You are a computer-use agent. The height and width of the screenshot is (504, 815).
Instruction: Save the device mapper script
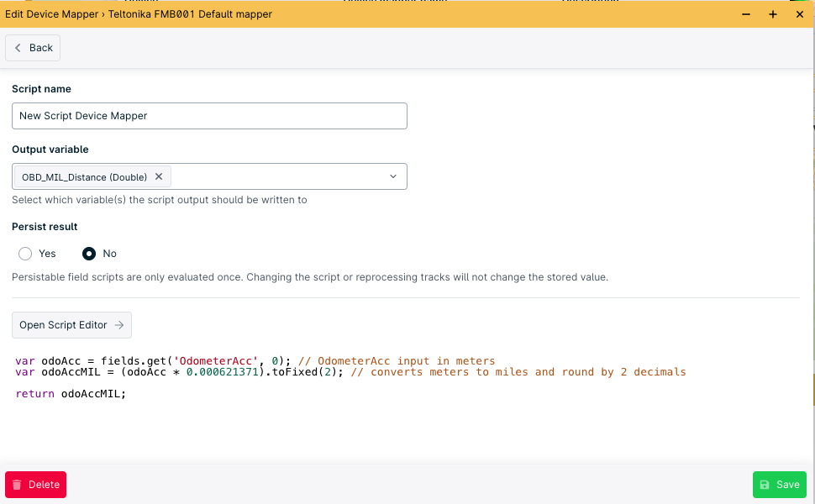click(779, 484)
